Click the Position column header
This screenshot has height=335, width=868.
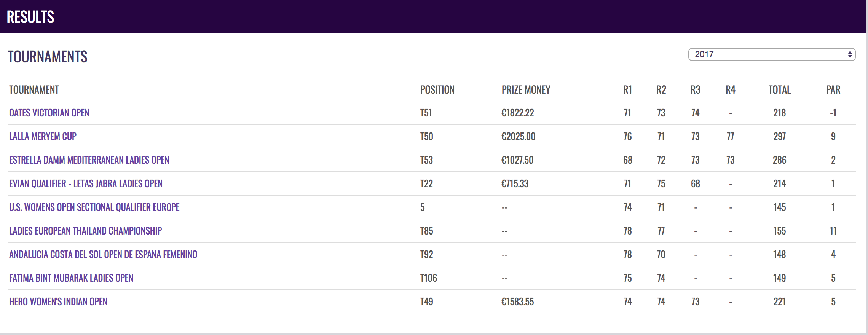pos(437,90)
